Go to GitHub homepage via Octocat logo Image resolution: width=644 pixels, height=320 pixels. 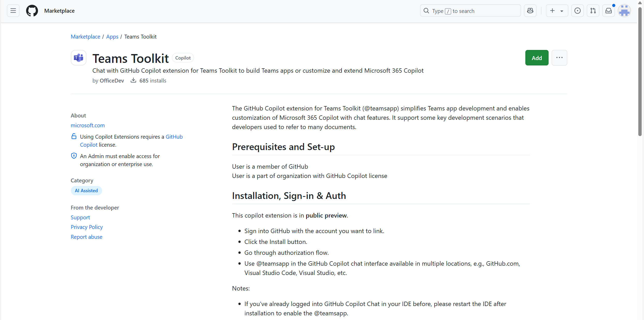coord(32,11)
